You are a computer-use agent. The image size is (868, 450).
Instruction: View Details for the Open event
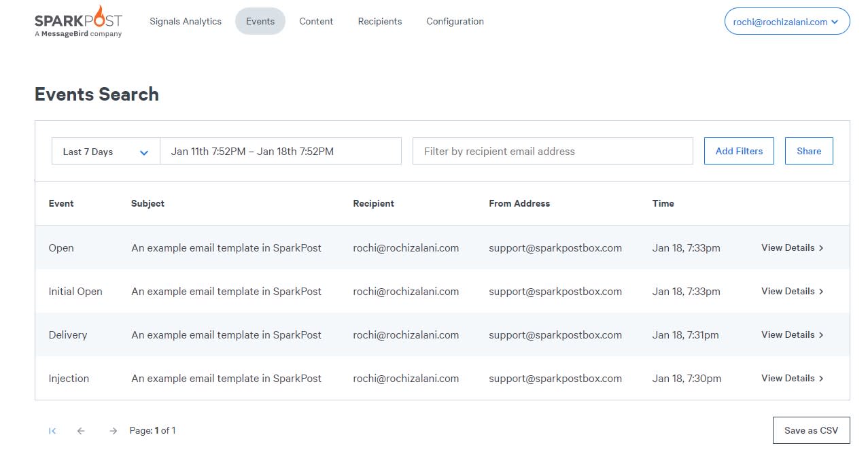click(x=793, y=248)
